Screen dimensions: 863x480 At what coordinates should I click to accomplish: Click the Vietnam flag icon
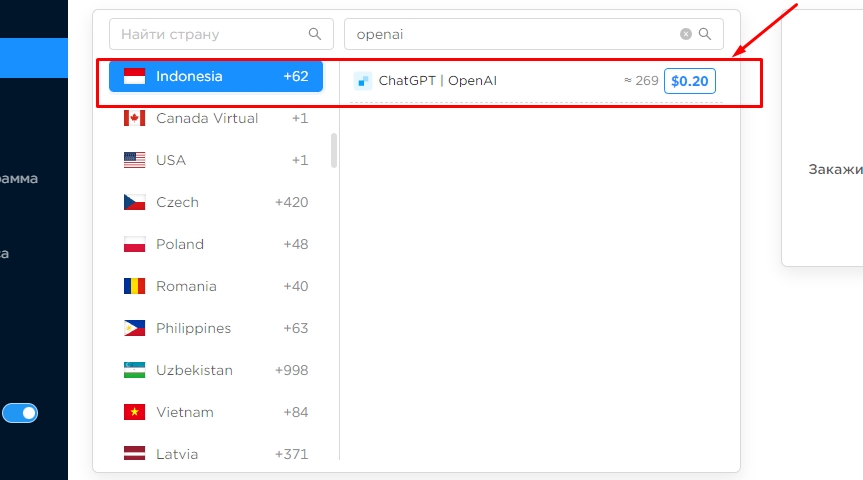(134, 412)
